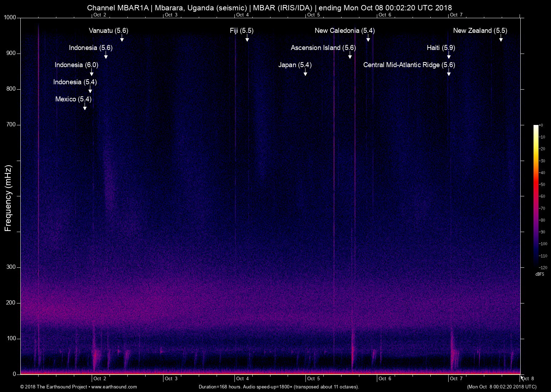The width and height of the screenshot is (551, 392).
Task: Click the Ascension Island (5.6) arrow
Action: (x=350, y=55)
